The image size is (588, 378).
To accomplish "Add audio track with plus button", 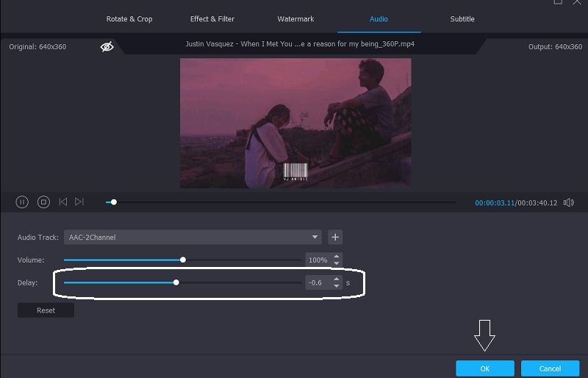I will coord(336,237).
